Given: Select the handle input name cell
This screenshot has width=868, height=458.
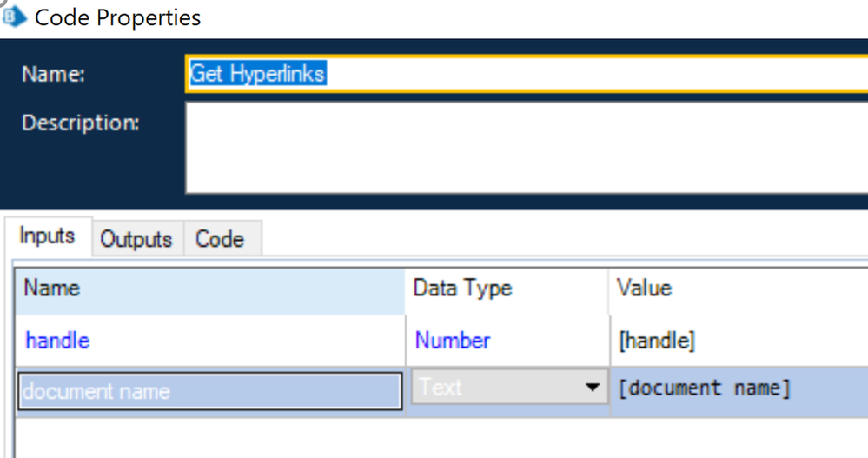Looking at the screenshot, I should pyautogui.click(x=209, y=341).
